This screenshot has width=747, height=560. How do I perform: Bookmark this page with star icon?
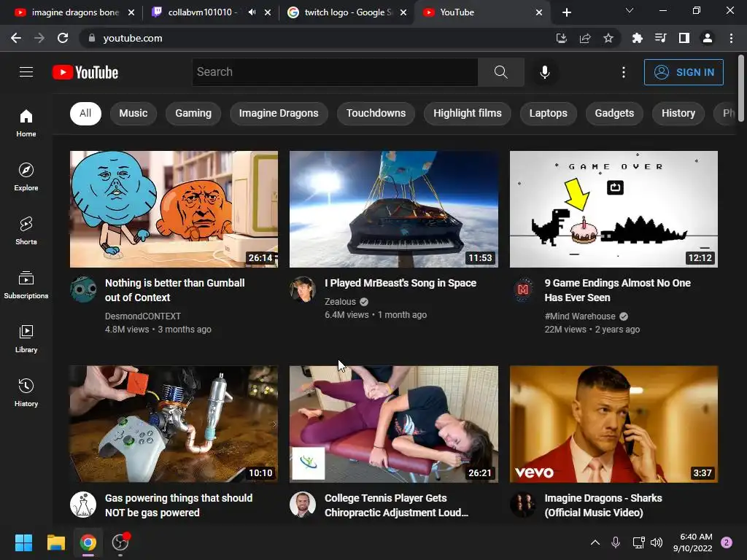608,38
